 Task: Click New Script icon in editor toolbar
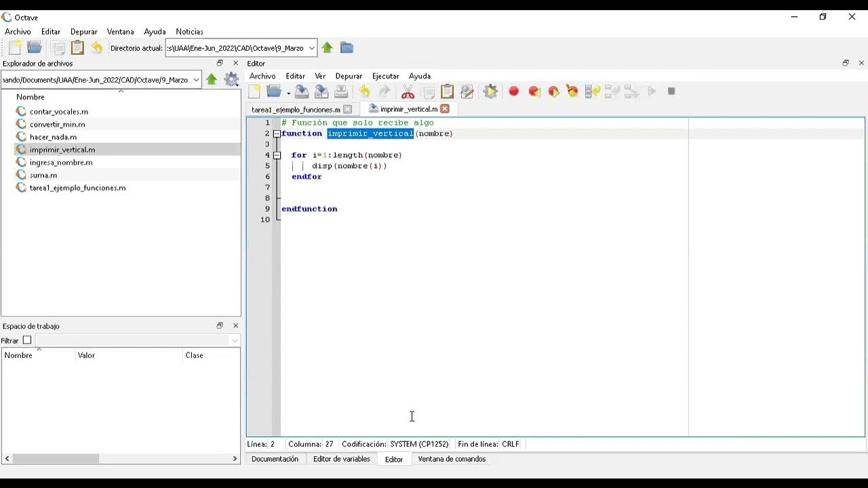coord(255,91)
